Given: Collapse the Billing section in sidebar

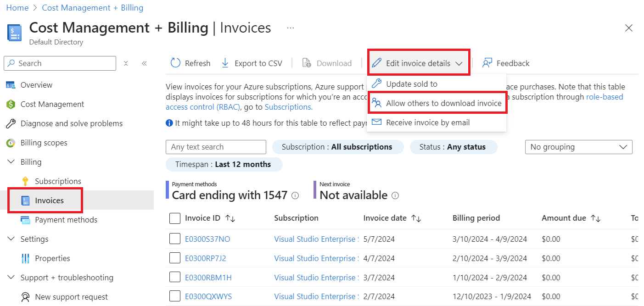Looking at the screenshot, I should (11, 162).
